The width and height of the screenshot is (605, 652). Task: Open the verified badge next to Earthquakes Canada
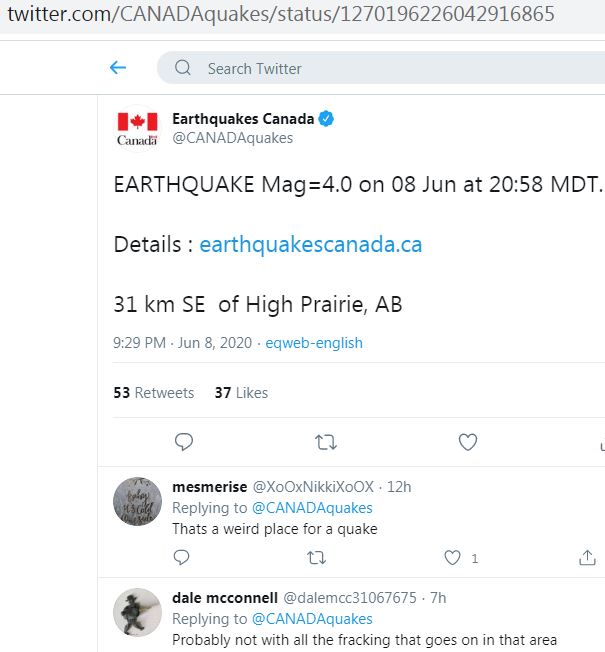click(327, 119)
